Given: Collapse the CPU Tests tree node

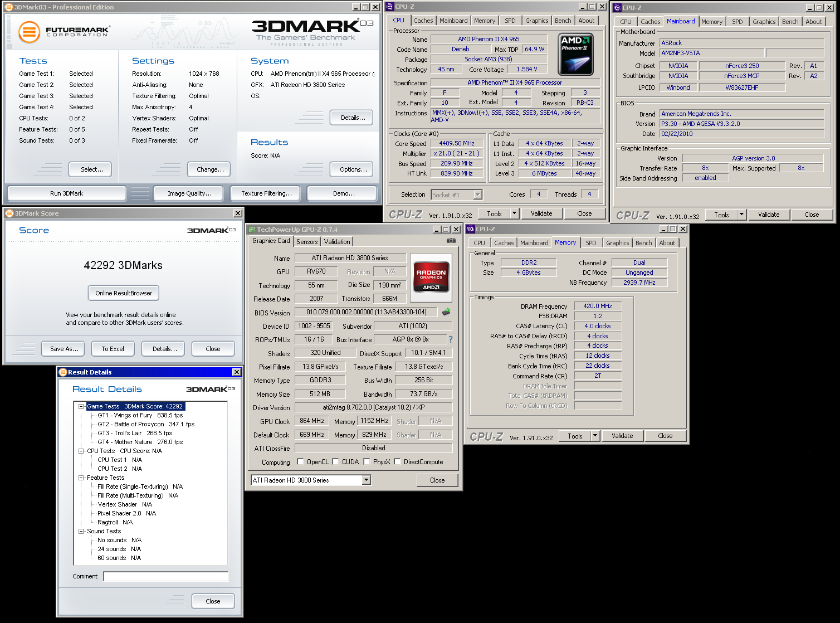Looking at the screenshot, I should click(x=81, y=451).
